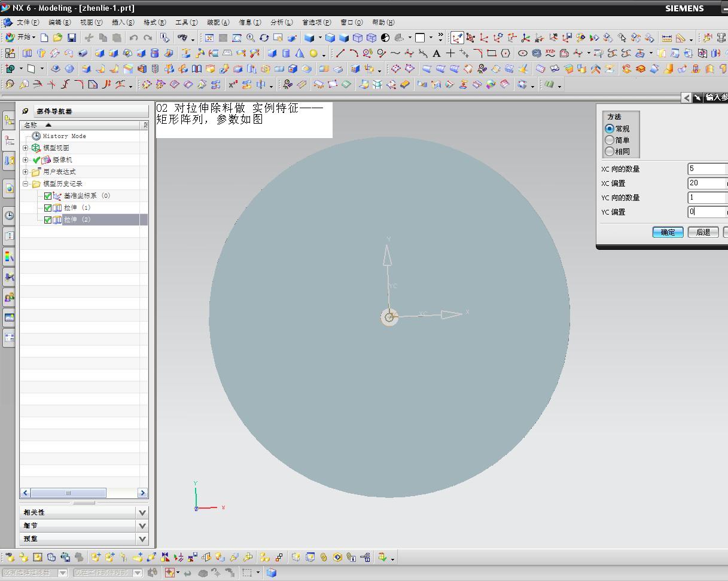The image size is (728, 581).
Task: Click the 名称 column header
Action: pyautogui.click(x=80, y=125)
